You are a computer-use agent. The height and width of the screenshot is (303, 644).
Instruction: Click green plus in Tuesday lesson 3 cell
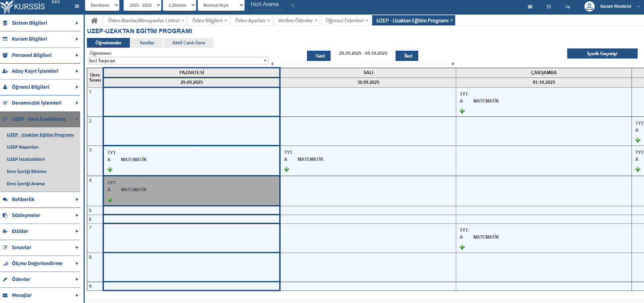287,169
